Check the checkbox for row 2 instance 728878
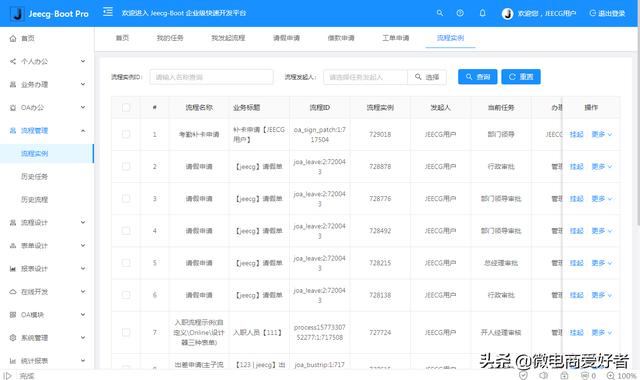Viewport: 640px width, 380px height. point(126,167)
